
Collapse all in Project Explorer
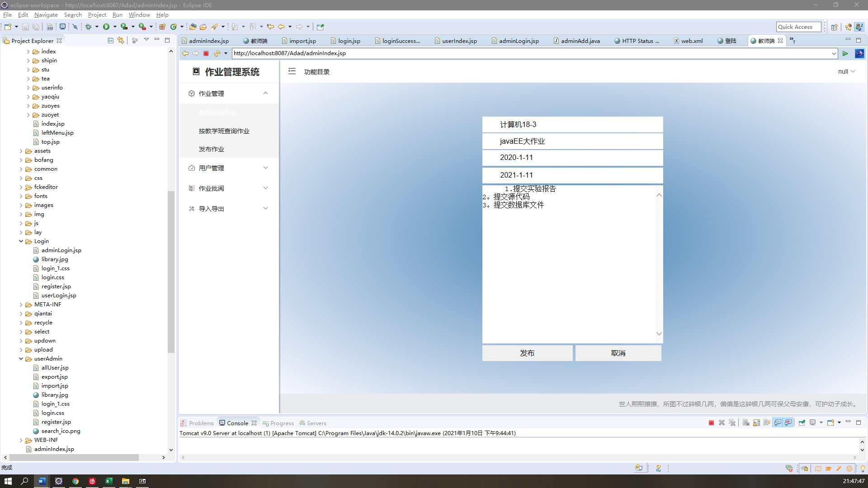tap(110, 41)
